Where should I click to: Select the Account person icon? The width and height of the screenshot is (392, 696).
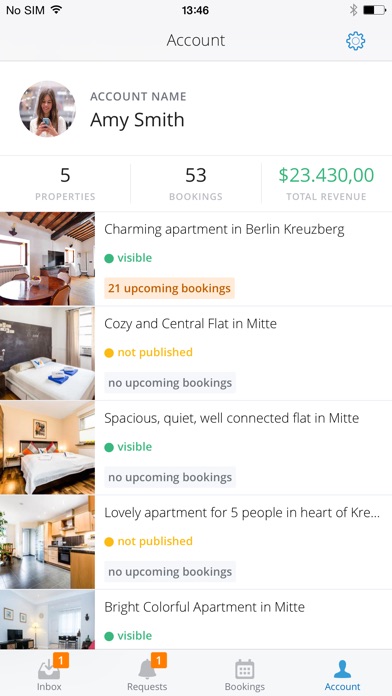[x=342, y=669]
